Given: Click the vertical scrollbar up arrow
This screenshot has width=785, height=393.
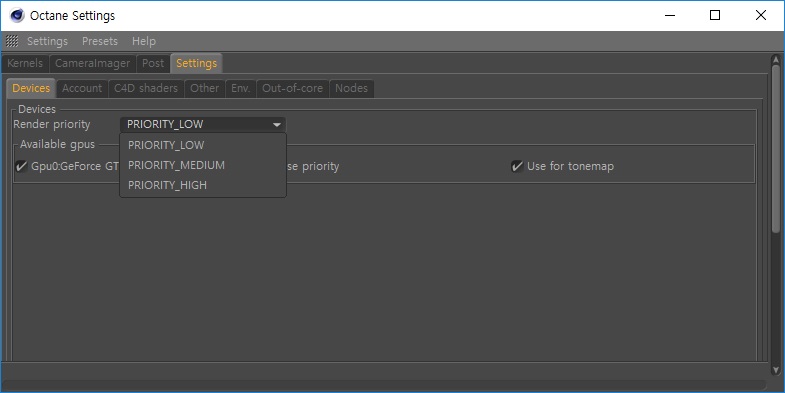Looking at the screenshot, I should pyautogui.click(x=776, y=60).
